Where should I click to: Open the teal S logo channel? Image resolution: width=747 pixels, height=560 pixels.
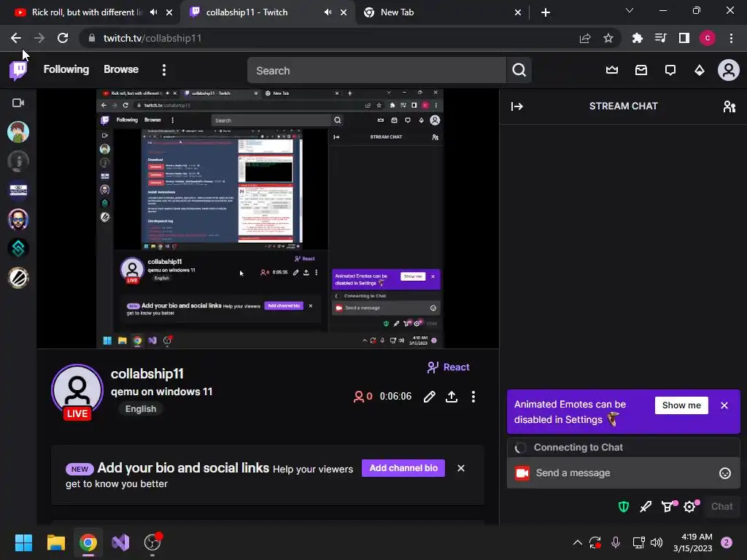pos(18,249)
